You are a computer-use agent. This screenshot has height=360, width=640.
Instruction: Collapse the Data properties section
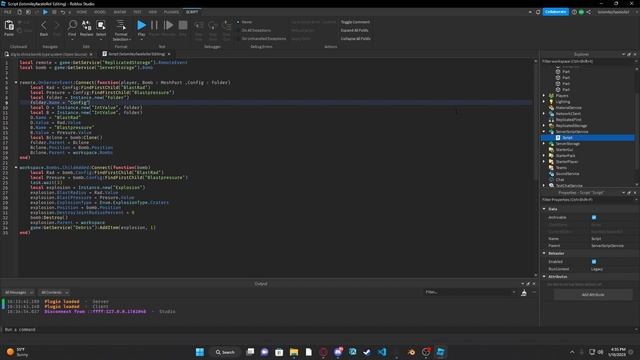tap(544, 209)
